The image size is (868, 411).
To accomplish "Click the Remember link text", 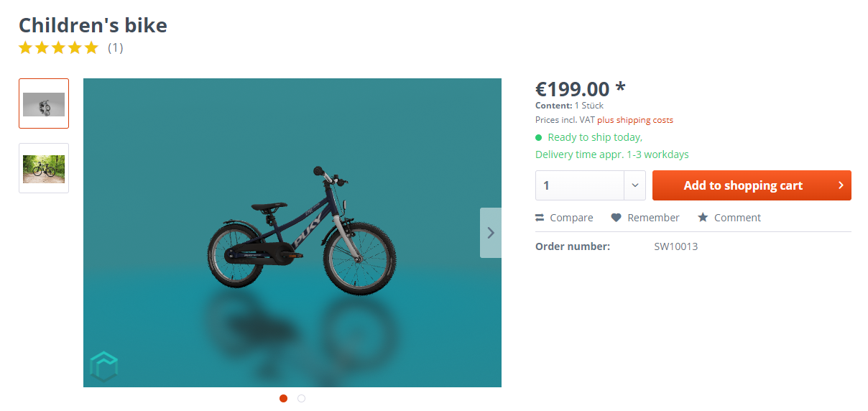I will [653, 218].
